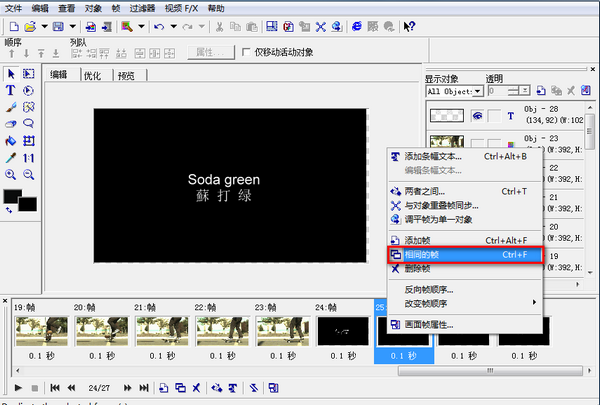The height and width of the screenshot is (405, 600).
Task: Open the 对象 menu
Action: (x=93, y=8)
